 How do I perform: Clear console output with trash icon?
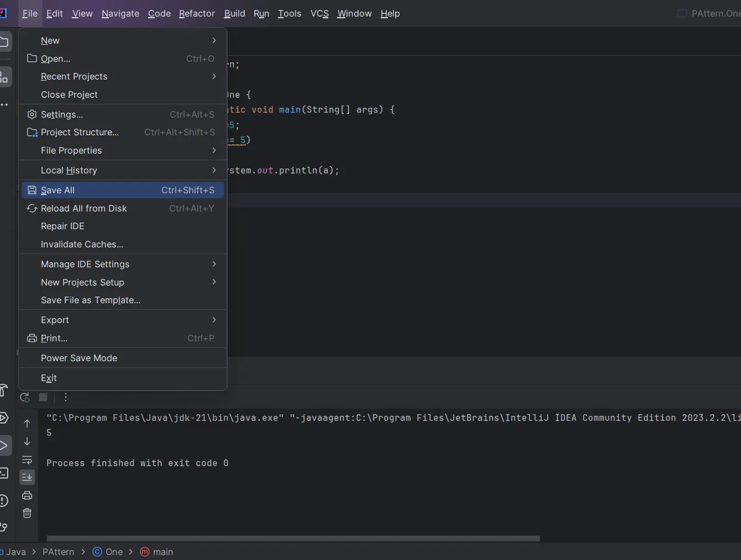click(27, 514)
